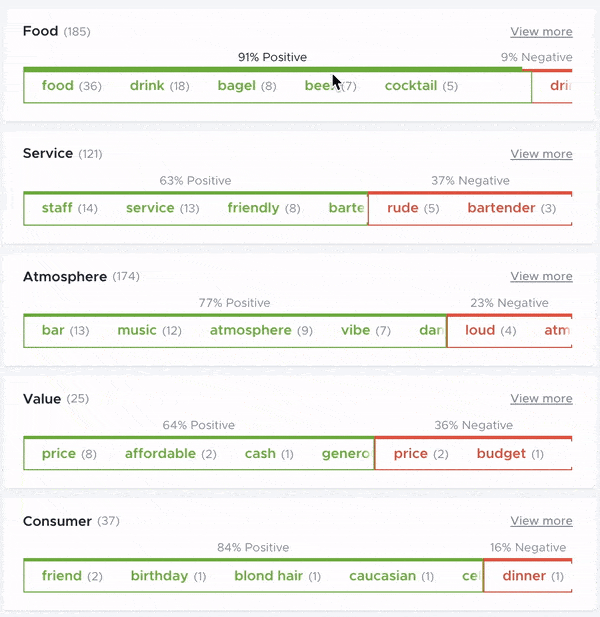This screenshot has width=600, height=617.
Task: Select the 'vibe (7)' keyword
Action: 365,330
